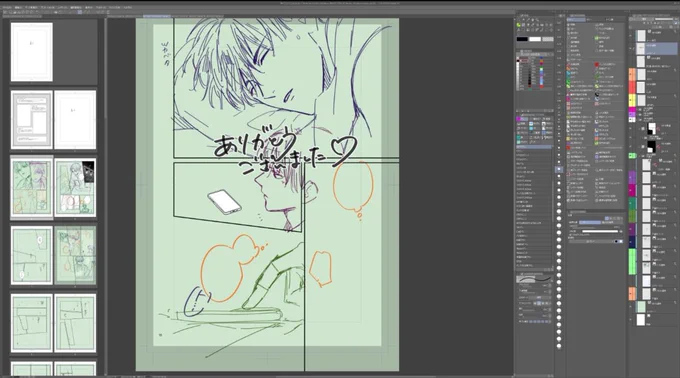
Task: Toggle visibility of the bottom white paper layer
Action: (x=631, y=319)
